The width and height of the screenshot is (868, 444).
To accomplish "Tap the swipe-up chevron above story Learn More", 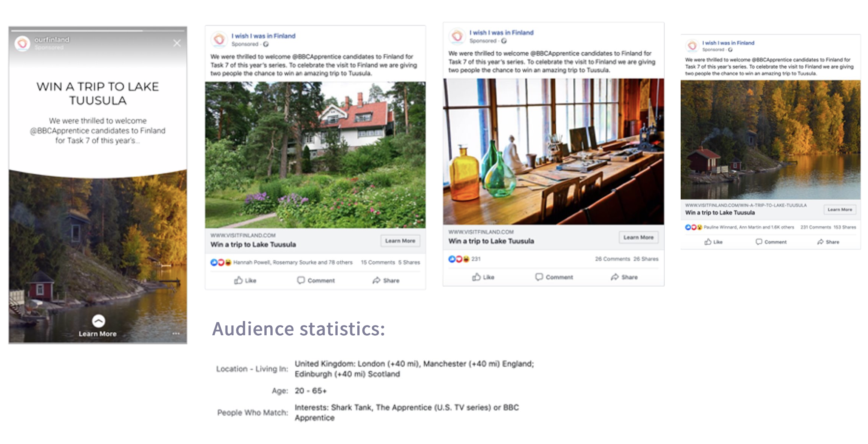I will pos(98,321).
